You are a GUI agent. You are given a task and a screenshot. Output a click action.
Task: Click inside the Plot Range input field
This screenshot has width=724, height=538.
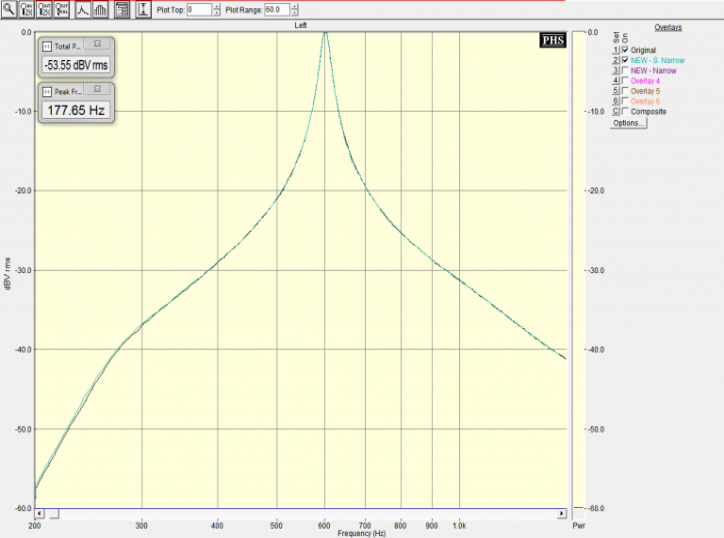point(275,10)
